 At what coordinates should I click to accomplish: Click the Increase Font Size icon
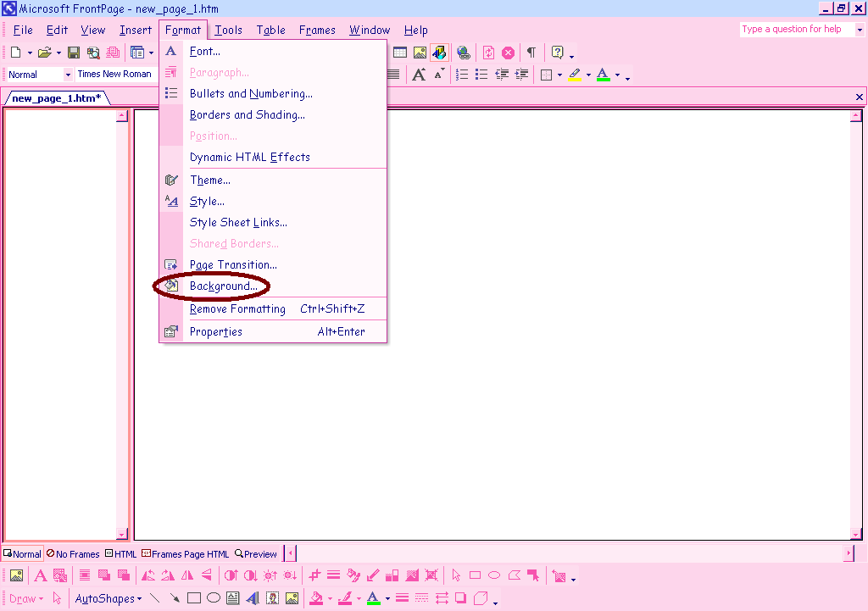tap(419, 75)
